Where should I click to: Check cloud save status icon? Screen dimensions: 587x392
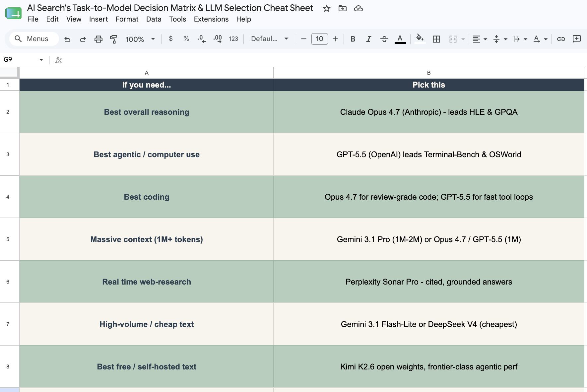click(x=359, y=8)
